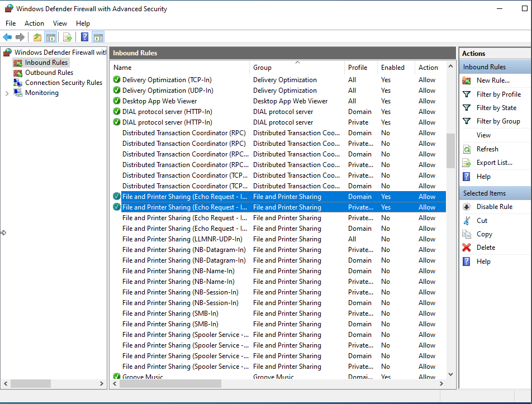Open the View menu in the menu bar
532x404 pixels.
60,23
